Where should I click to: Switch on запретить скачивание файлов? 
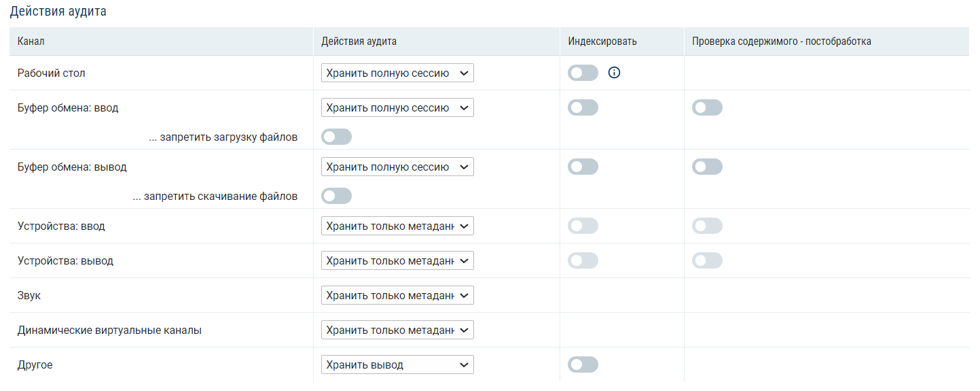click(x=336, y=196)
